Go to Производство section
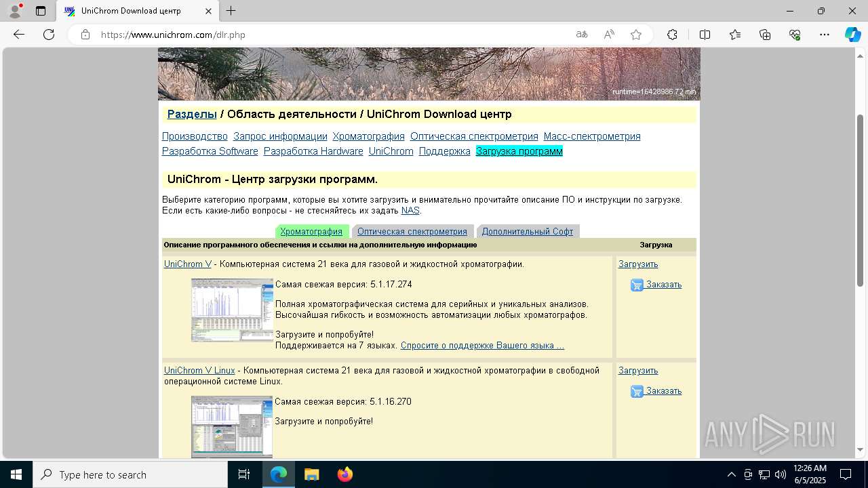 point(195,136)
